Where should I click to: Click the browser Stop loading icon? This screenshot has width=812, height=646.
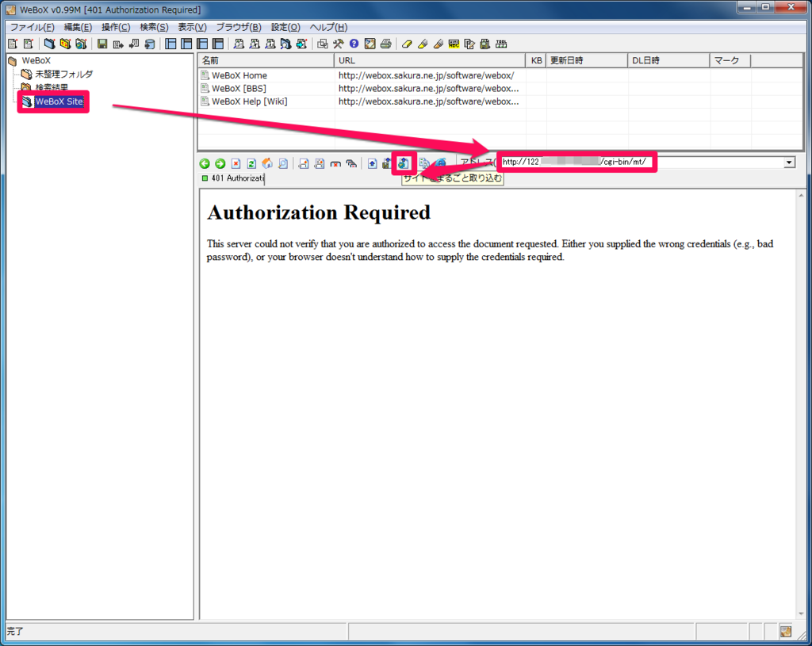pos(236,163)
